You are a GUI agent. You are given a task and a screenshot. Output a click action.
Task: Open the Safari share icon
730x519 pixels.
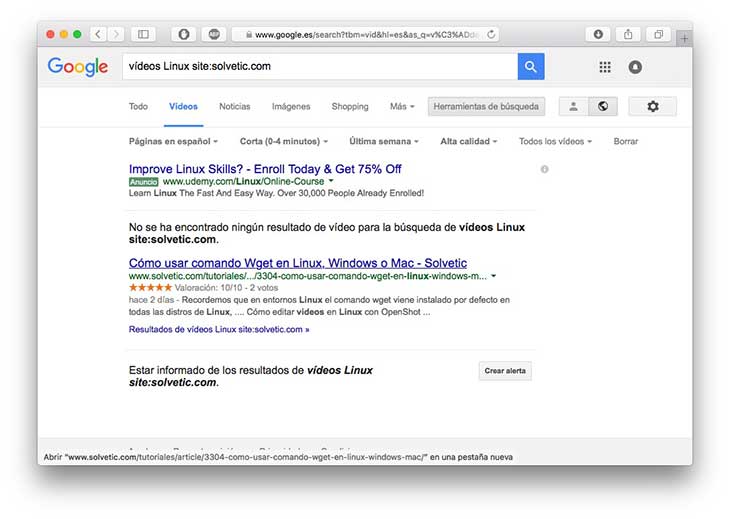[x=628, y=34]
